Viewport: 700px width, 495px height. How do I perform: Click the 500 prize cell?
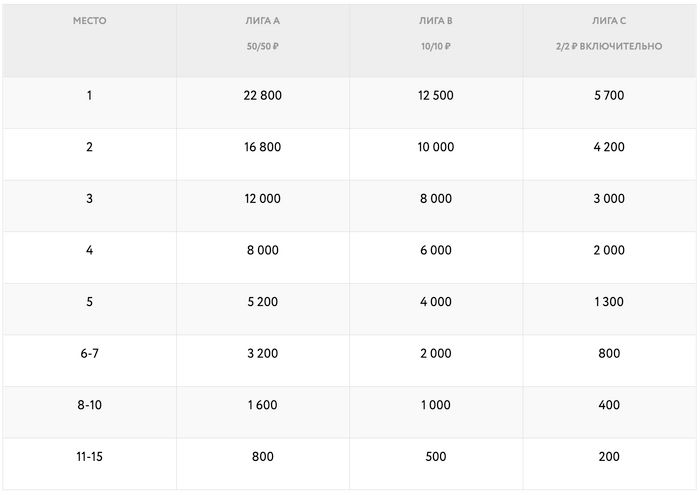[x=436, y=457]
